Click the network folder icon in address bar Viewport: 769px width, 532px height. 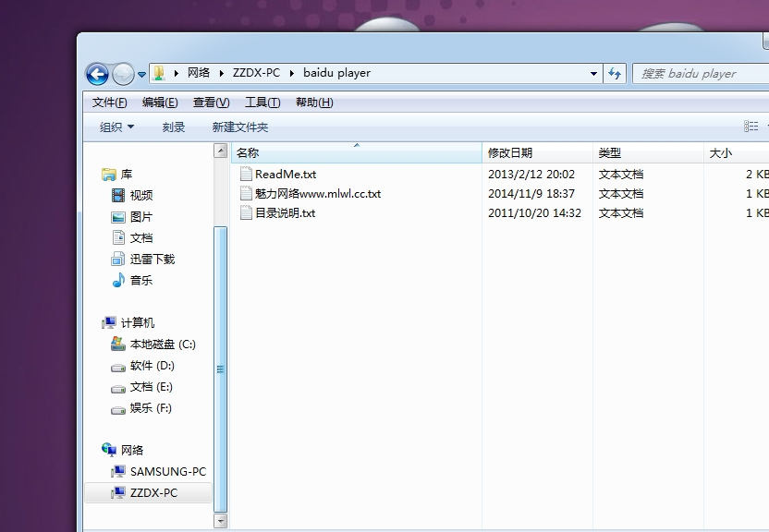158,73
